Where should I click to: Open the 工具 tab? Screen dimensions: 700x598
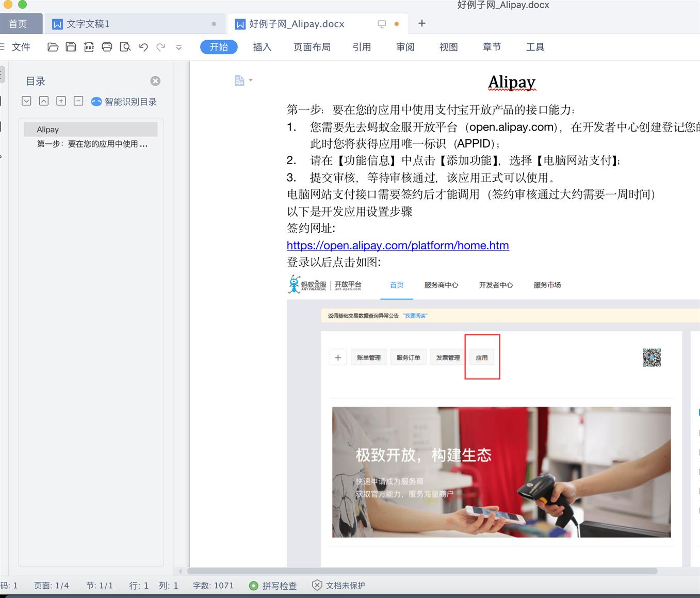(535, 47)
